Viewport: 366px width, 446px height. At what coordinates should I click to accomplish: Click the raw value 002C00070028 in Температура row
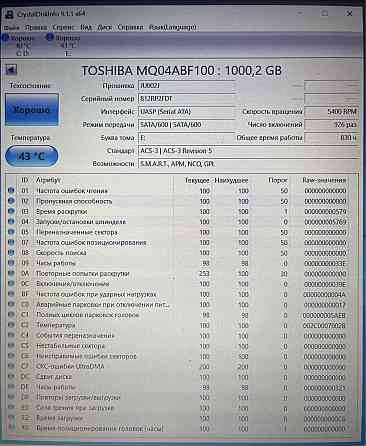point(324,325)
